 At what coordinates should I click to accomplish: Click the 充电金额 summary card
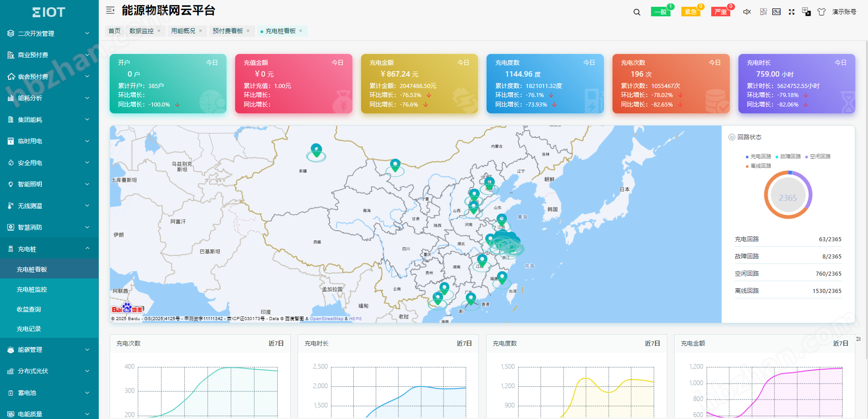(x=419, y=83)
